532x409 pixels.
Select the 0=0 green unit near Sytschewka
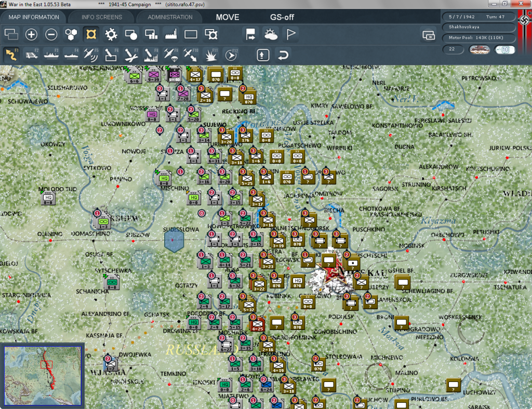(112, 282)
